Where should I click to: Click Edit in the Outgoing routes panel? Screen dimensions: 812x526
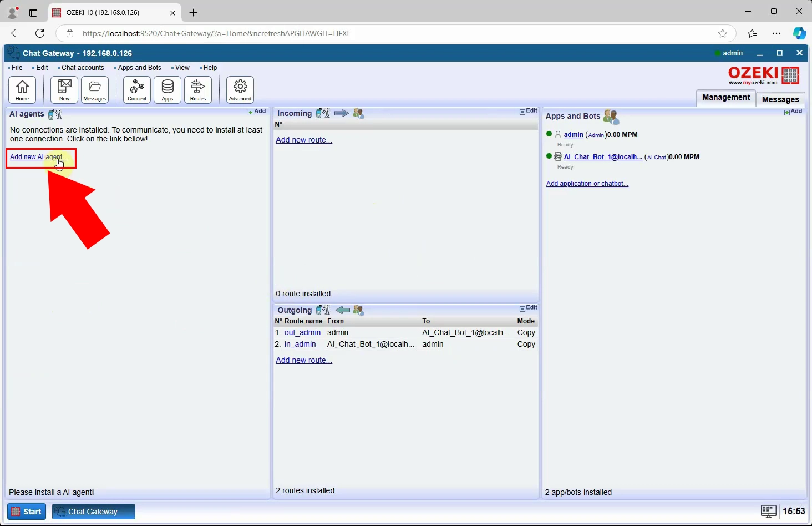tap(529, 308)
